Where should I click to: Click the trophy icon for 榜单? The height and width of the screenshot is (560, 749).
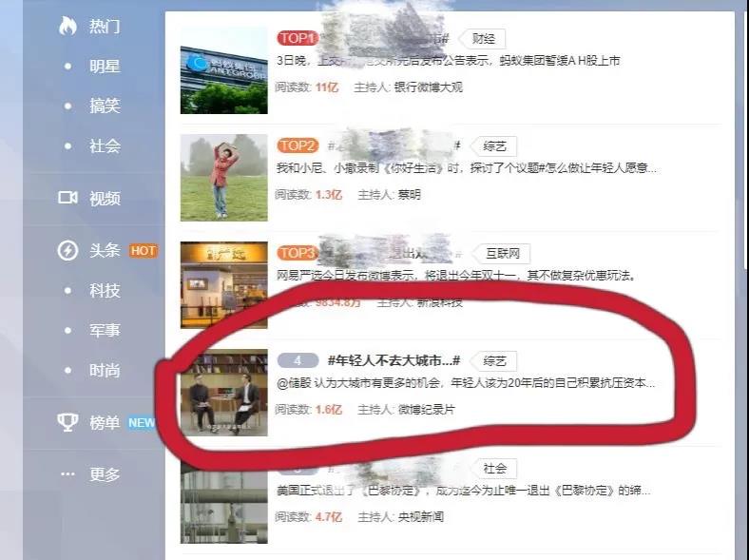tap(67, 422)
